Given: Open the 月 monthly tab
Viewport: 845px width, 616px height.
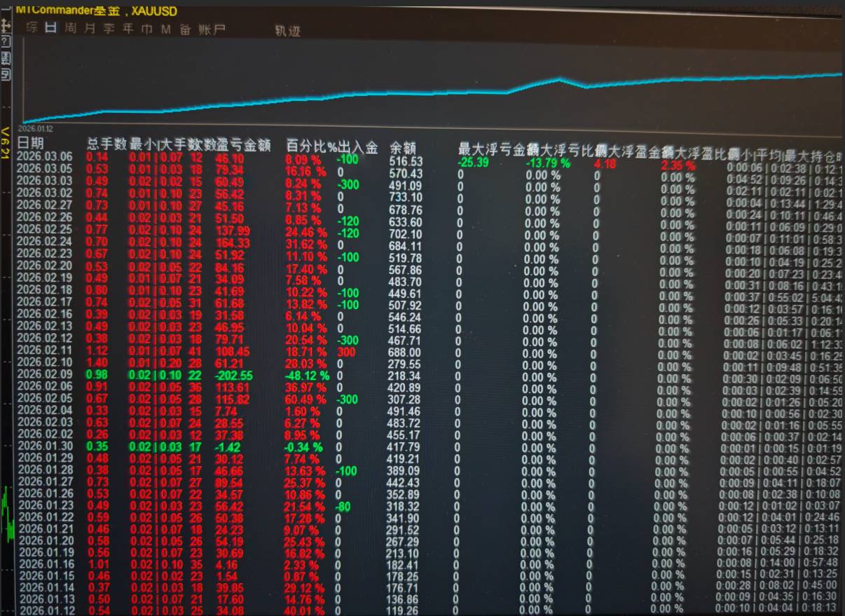Looking at the screenshot, I should (x=89, y=29).
